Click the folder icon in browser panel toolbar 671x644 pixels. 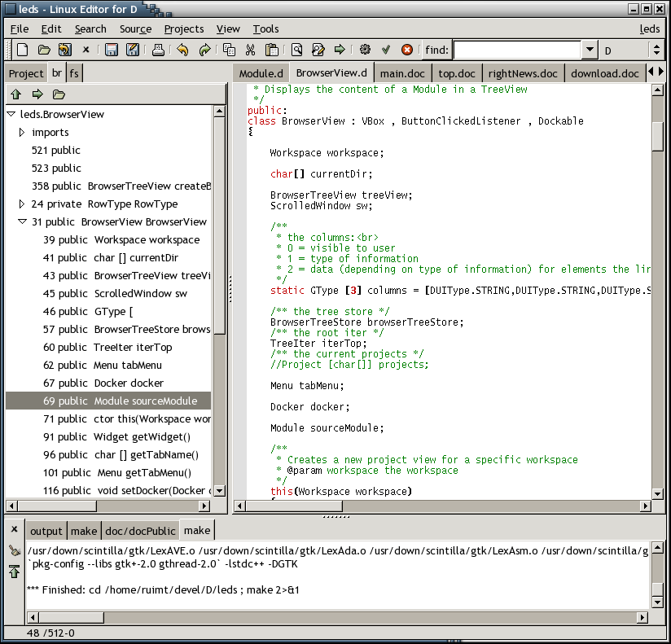point(59,94)
